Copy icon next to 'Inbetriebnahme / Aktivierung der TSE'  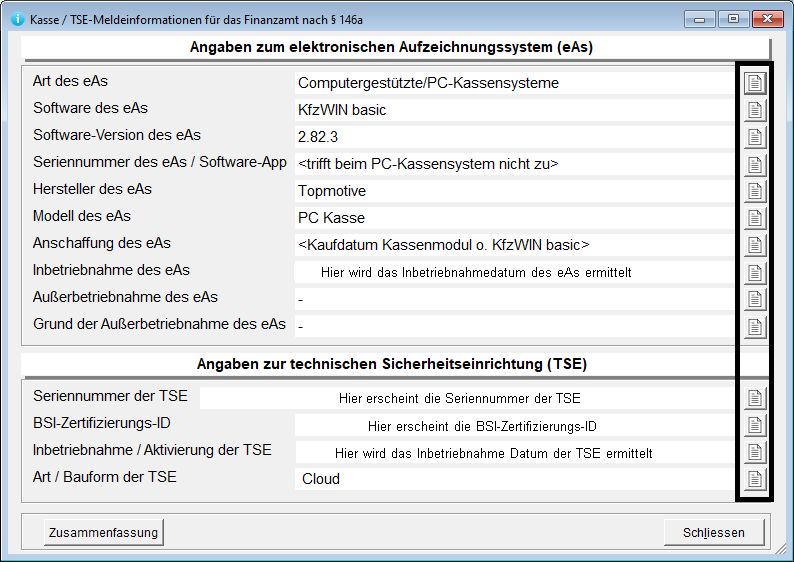[x=755, y=452]
